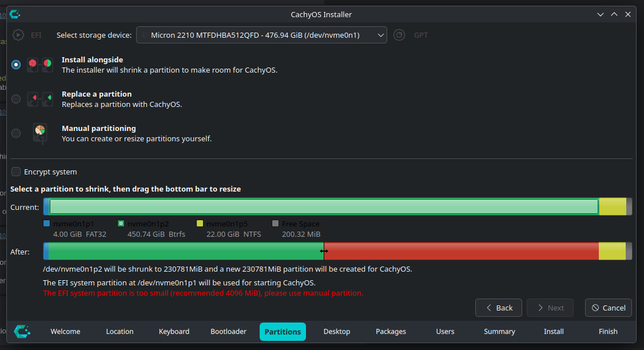Click the green nvme0n1p2 legend swatch
This screenshot has height=350, width=644.
coord(121,224)
